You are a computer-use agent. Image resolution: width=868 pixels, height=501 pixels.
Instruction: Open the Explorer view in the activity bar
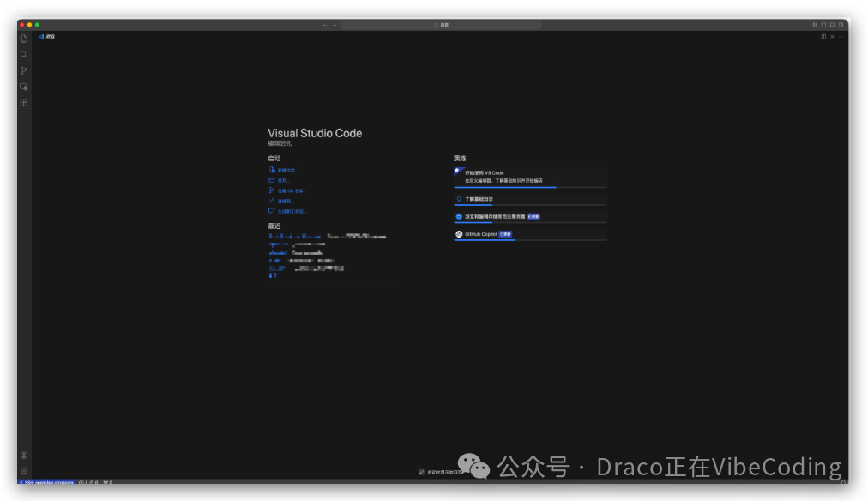[23, 38]
